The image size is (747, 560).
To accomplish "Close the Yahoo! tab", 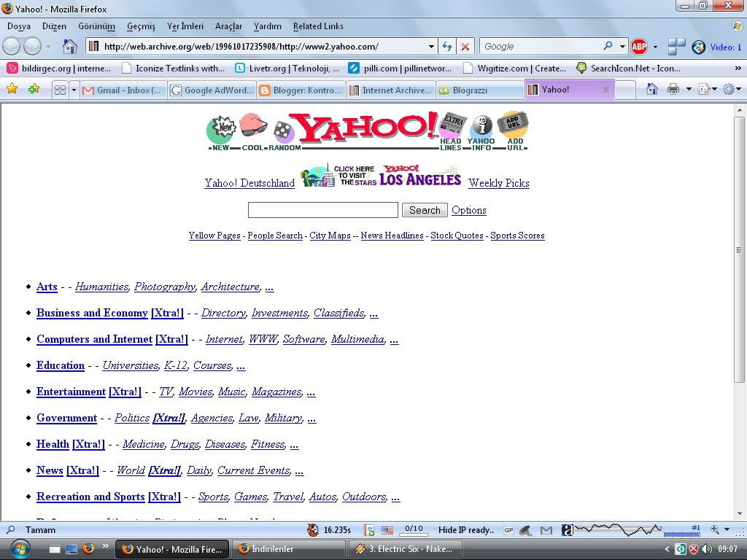I will (x=605, y=90).
